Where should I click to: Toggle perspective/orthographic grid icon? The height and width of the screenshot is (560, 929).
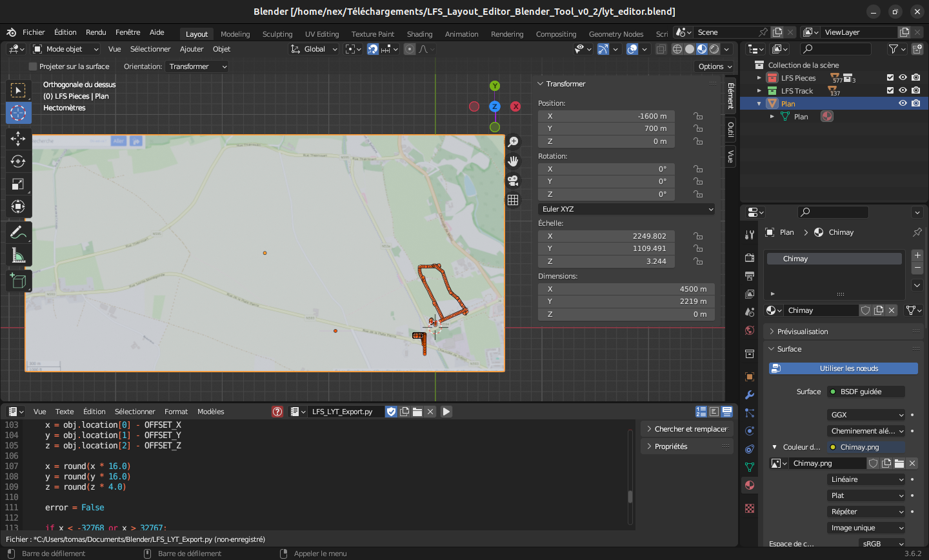click(513, 200)
